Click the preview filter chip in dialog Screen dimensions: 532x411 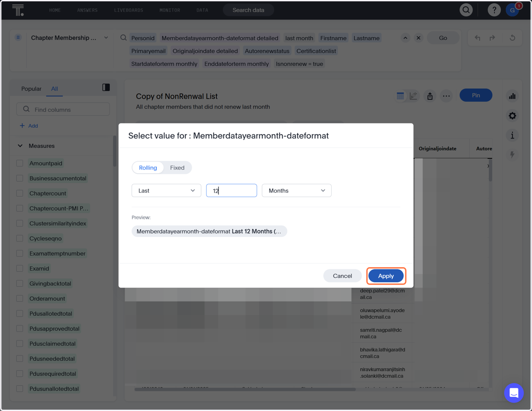click(x=209, y=231)
